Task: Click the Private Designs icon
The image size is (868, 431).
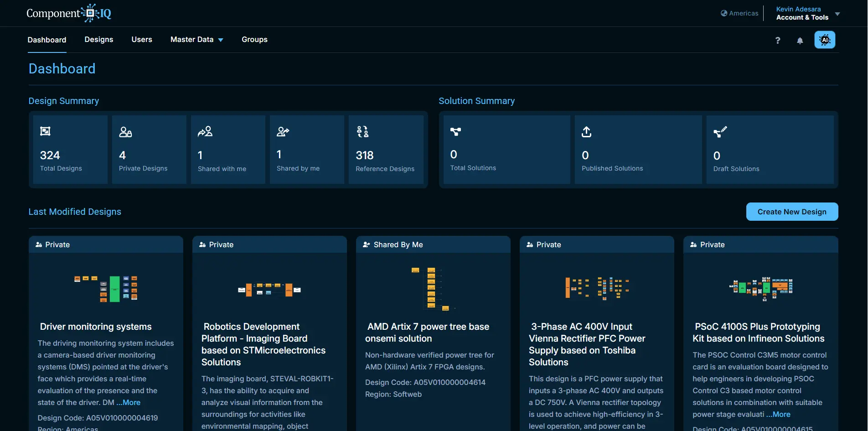Action: pyautogui.click(x=125, y=132)
